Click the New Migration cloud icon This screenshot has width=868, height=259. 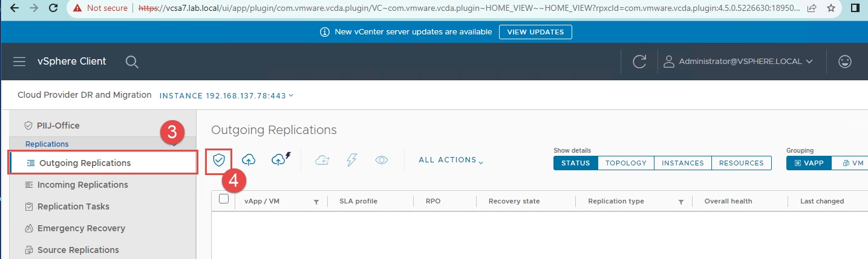tap(249, 160)
